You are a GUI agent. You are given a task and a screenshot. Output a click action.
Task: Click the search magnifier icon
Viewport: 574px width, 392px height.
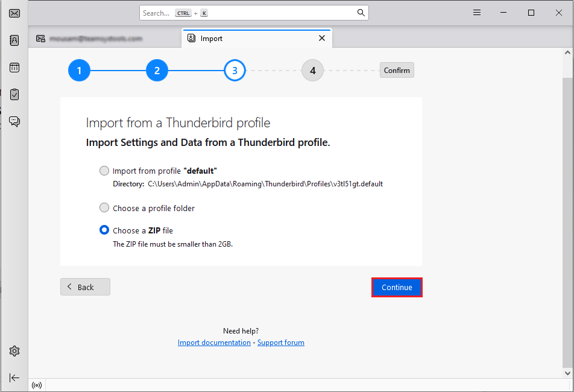click(361, 13)
